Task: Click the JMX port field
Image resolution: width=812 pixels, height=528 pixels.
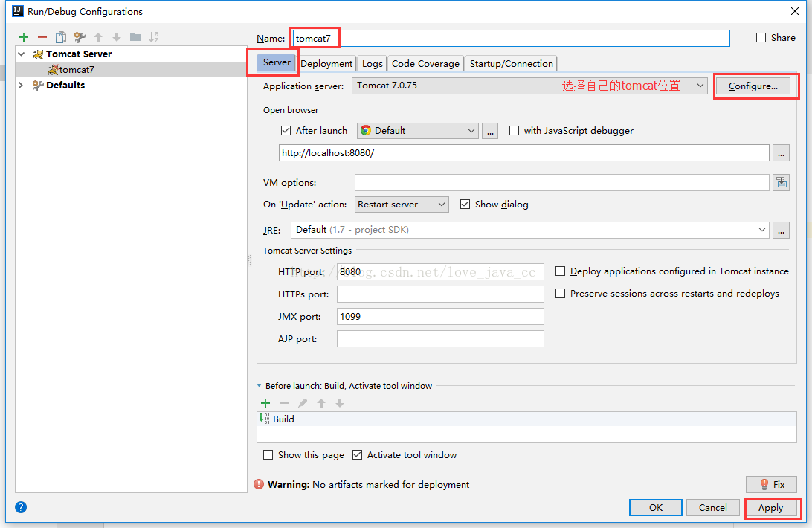Action: point(440,316)
